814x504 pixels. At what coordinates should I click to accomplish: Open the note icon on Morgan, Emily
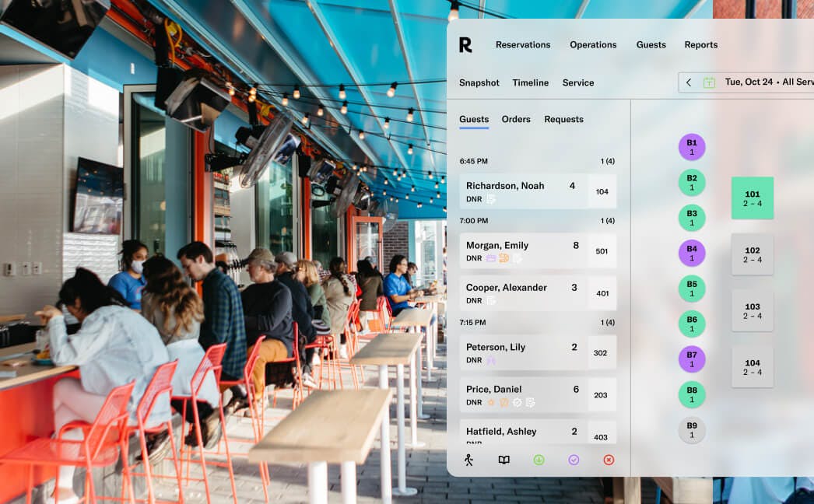(x=517, y=258)
